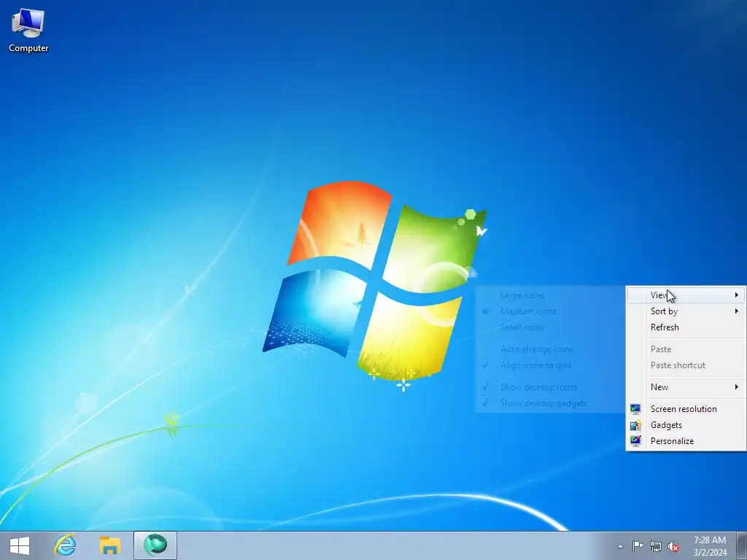This screenshot has width=747, height=560.
Task: Click the Gadgets menu icon
Action: point(635,425)
